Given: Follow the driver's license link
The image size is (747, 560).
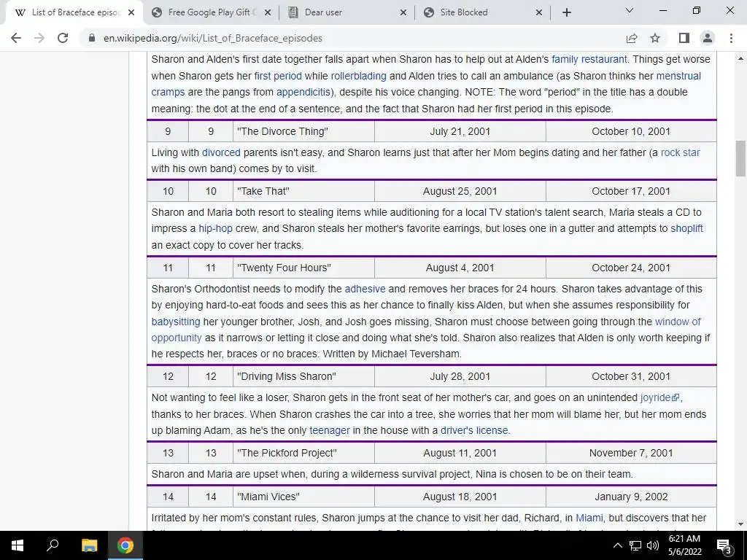Looking at the screenshot, I should point(474,430).
